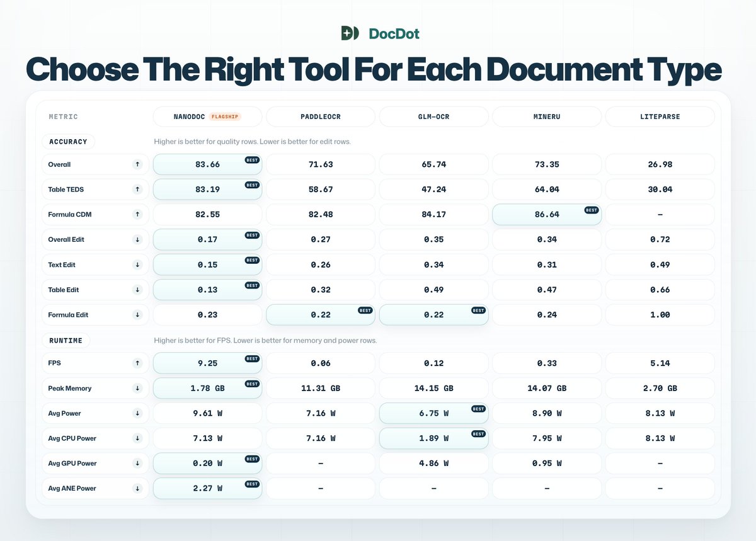756x541 pixels.
Task: Click the 14.07 GB Peak Memory value
Action: tap(547, 389)
